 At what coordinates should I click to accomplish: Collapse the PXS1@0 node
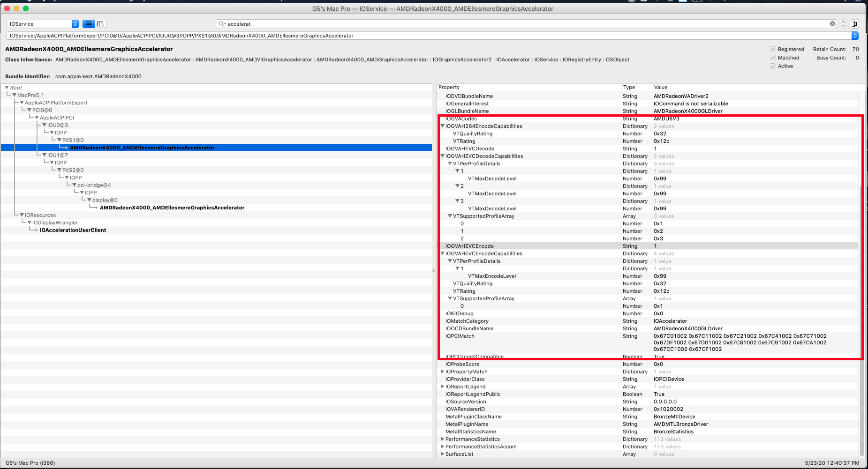coord(59,140)
